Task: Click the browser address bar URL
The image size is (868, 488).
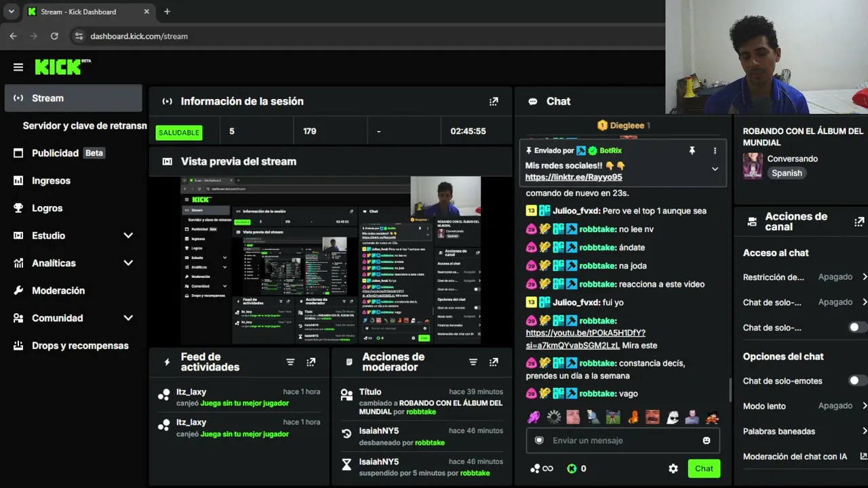Action: point(139,36)
